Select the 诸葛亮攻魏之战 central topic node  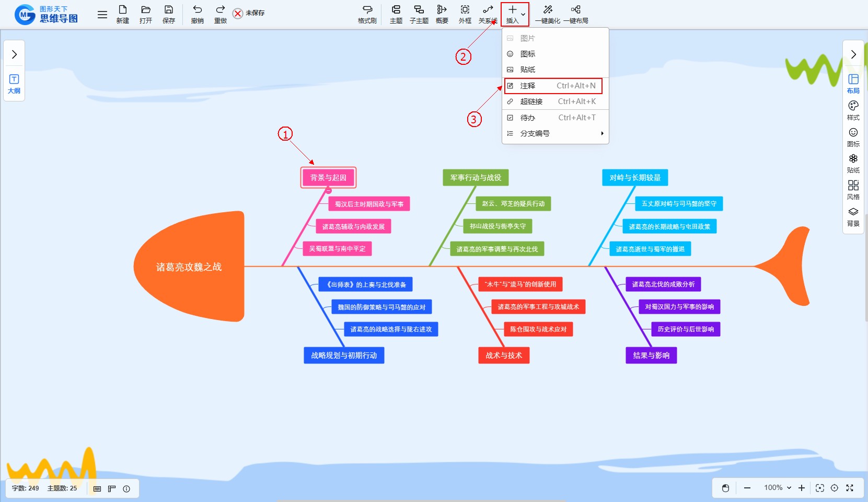[x=189, y=267]
